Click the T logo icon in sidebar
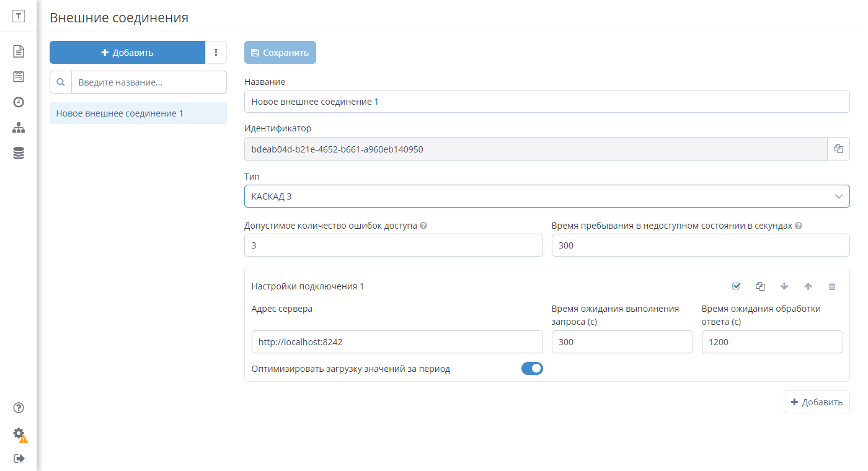 19,17
